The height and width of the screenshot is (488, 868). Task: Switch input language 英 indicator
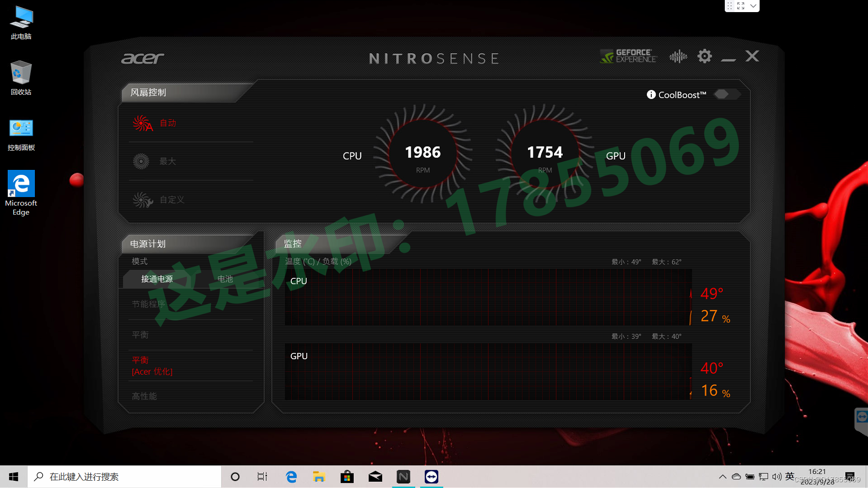point(790,476)
